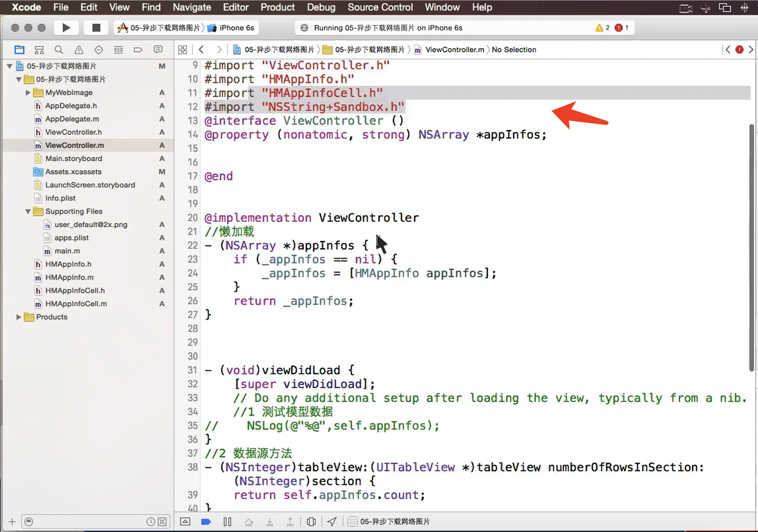
Task: Open the Product menu
Action: (277, 7)
